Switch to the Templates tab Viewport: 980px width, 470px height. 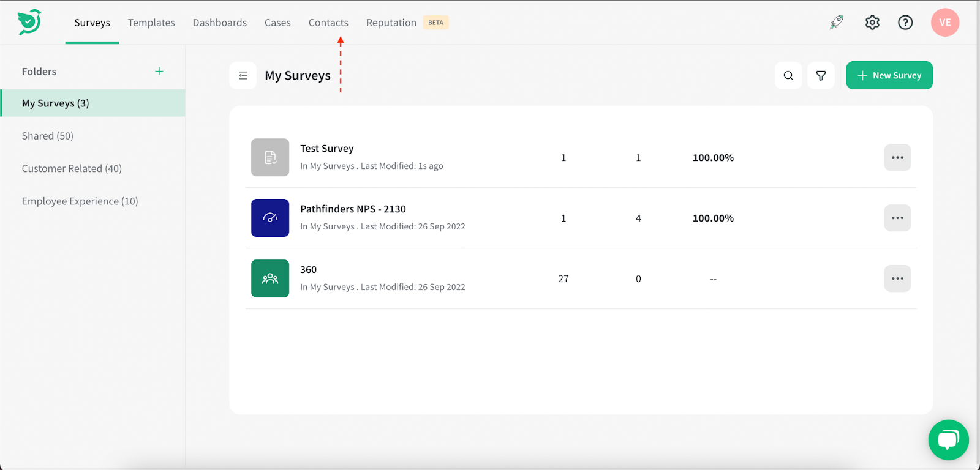(x=151, y=23)
